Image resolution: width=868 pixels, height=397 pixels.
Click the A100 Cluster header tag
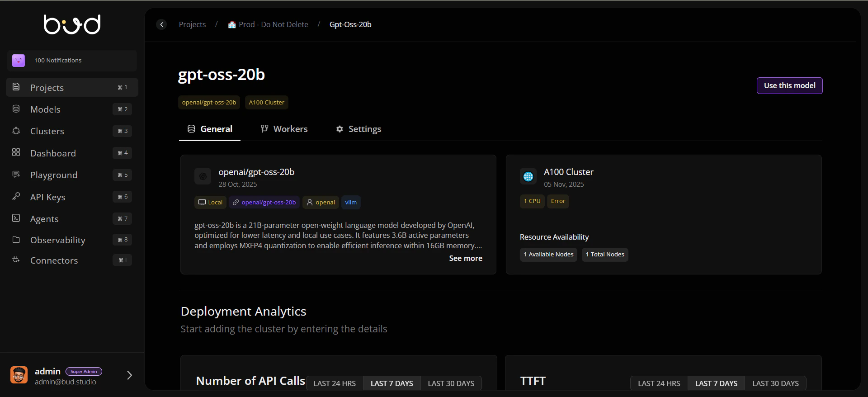267,103
